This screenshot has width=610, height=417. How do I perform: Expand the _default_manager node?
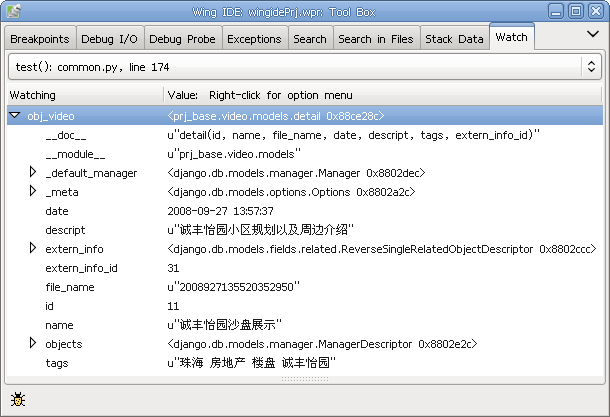tap(32, 173)
